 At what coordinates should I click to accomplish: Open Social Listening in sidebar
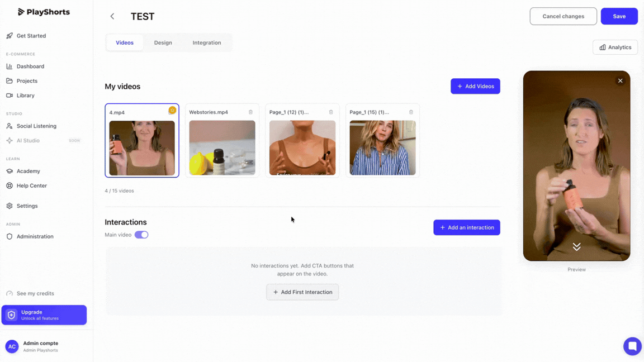(36, 126)
